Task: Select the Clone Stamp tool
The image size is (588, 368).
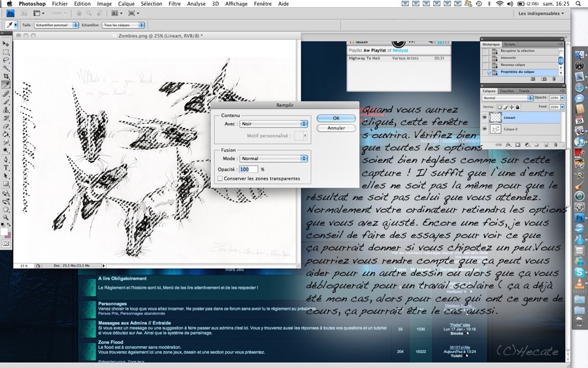Action: pyautogui.click(x=6, y=110)
